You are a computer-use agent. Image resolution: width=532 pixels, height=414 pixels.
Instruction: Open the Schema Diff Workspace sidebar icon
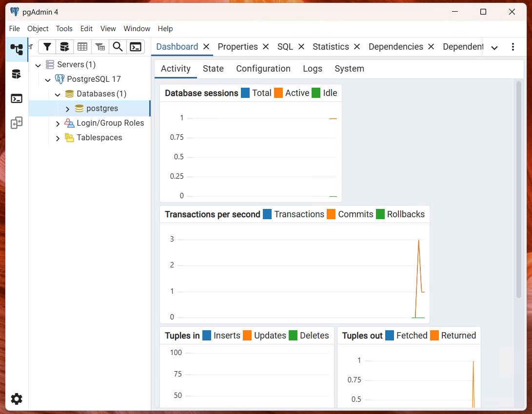[16, 123]
